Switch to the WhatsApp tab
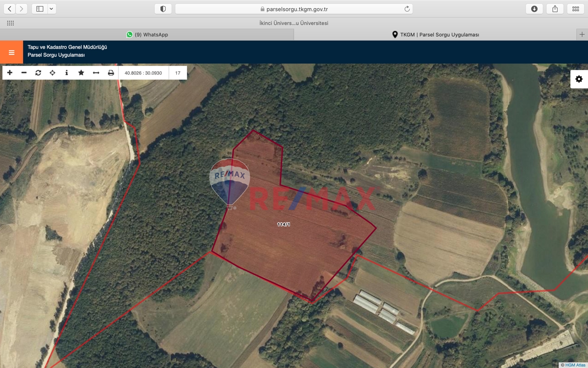 pyautogui.click(x=147, y=34)
